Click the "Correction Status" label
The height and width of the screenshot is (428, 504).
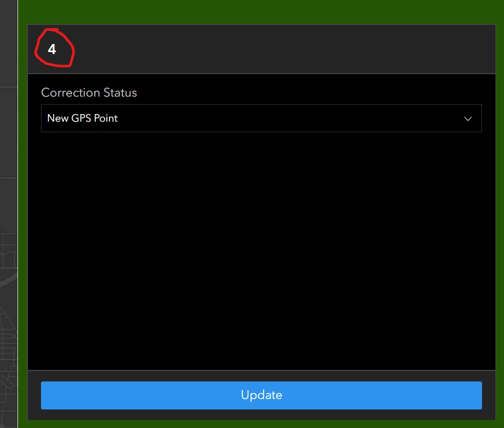coord(89,93)
